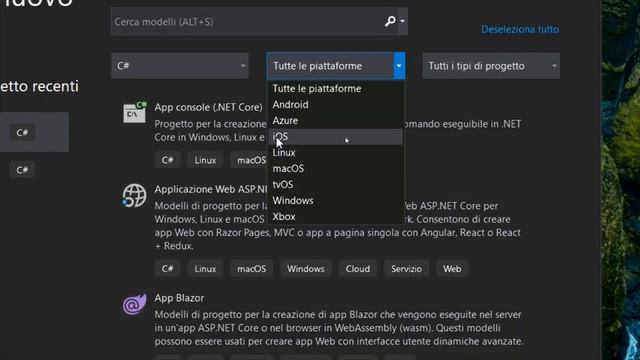Choose Xbox from the platform list
Viewport: 640px width, 360px height.
click(335, 216)
